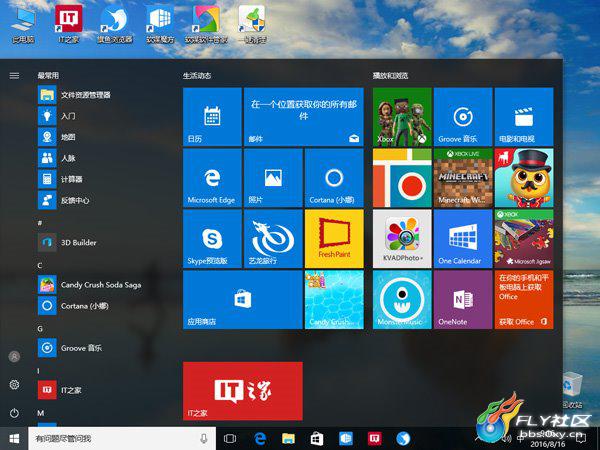Open Task View on the taskbar

(x=230, y=439)
